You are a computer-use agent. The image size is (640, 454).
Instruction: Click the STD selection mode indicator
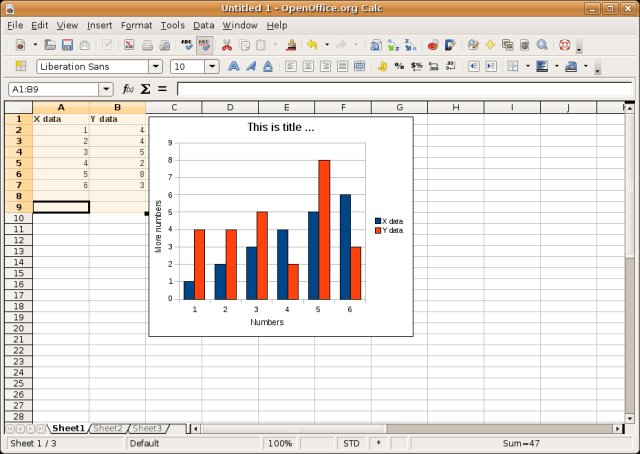coord(351,443)
